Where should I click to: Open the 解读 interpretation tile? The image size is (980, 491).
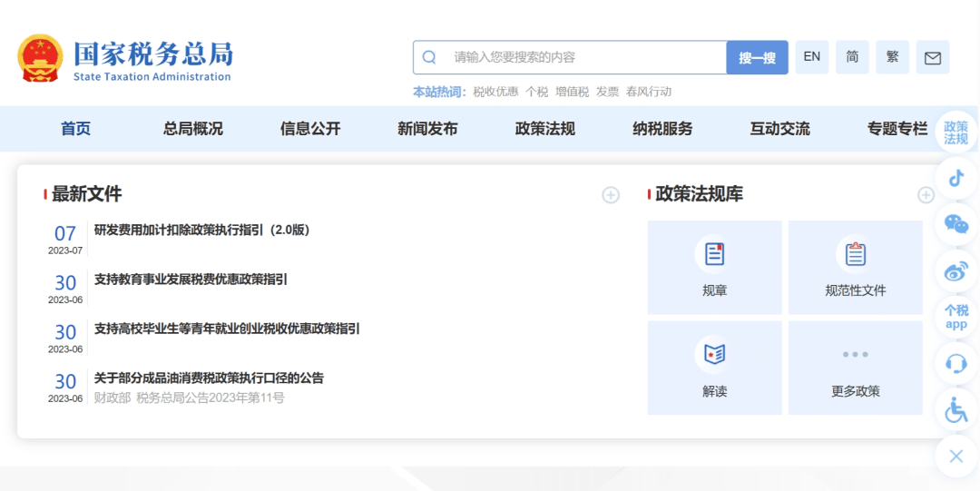coord(714,368)
